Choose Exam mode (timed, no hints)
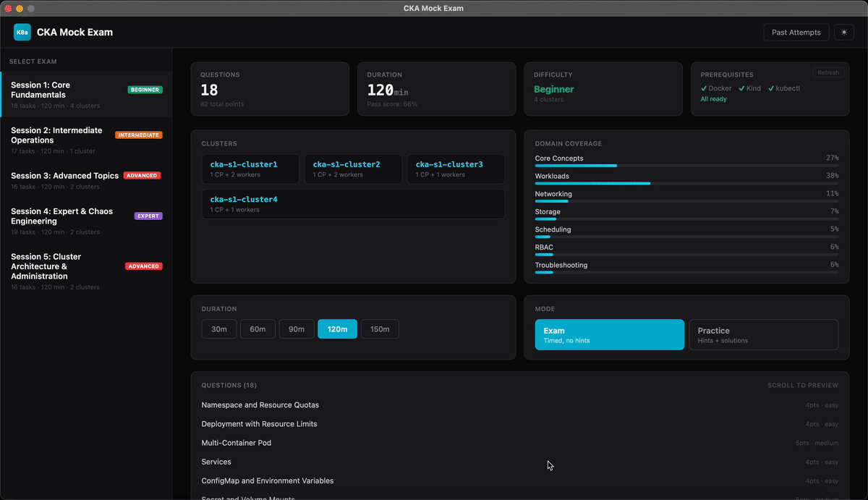This screenshot has width=868, height=500. coord(610,335)
